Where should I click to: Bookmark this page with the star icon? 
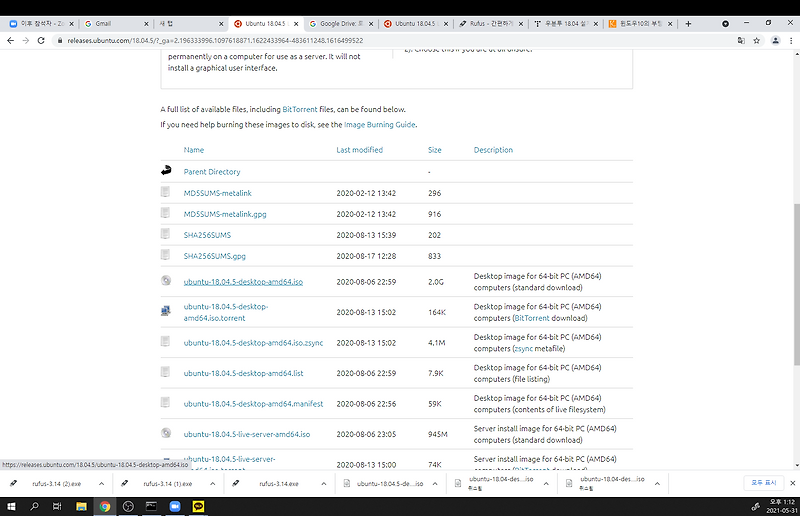[x=757, y=40]
